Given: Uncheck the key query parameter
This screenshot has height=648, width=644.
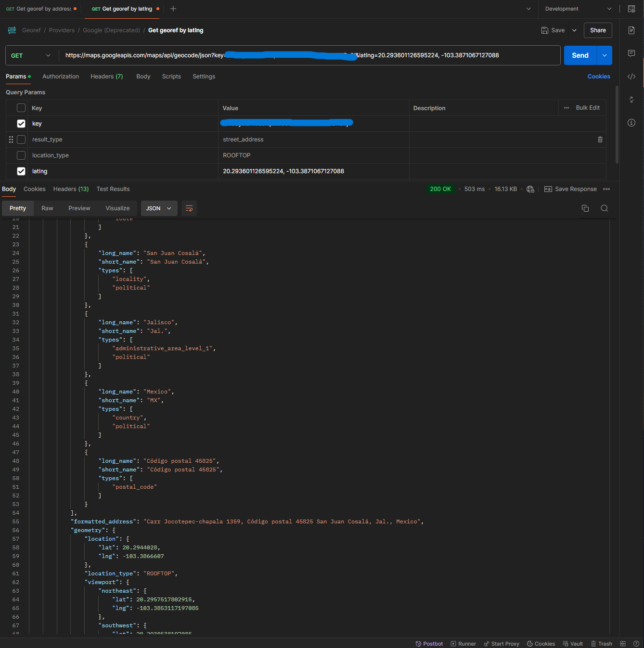Looking at the screenshot, I should 21,124.
